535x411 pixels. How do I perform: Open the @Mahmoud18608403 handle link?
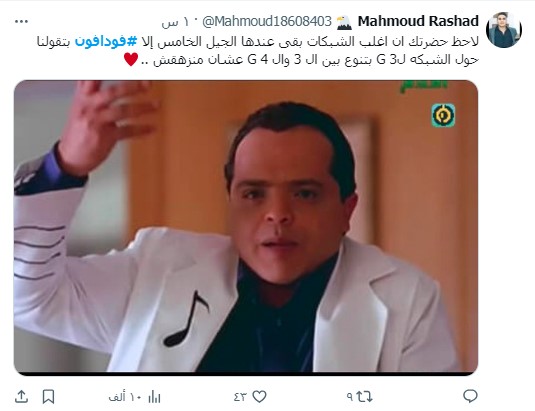coord(266,22)
